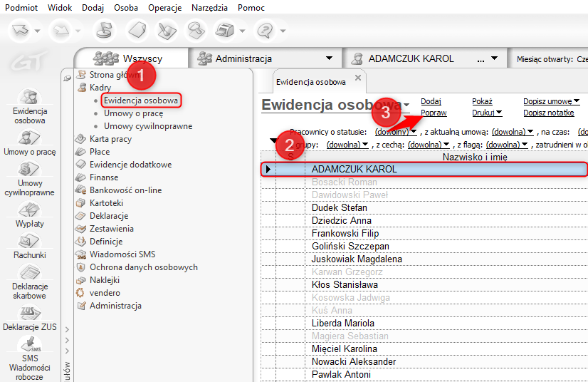Click the Popraw link
Image resolution: width=588 pixels, height=382 pixels.
(x=434, y=113)
